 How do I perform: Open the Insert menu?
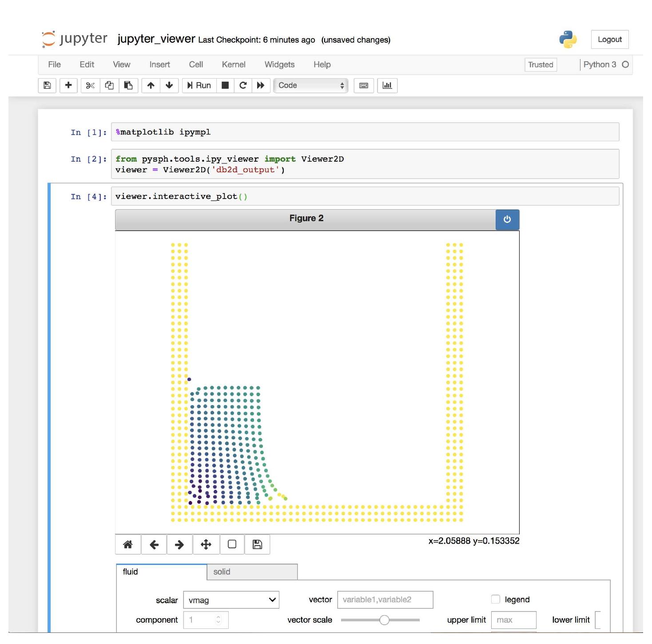click(159, 64)
